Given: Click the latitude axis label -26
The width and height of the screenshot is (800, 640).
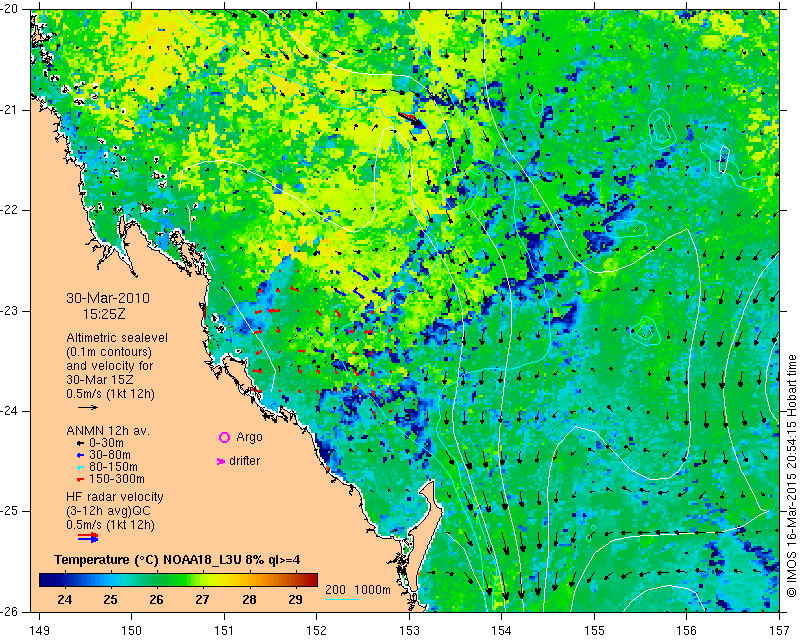Looking at the screenshot, I should pyautogui.click(x=11, y=611).
